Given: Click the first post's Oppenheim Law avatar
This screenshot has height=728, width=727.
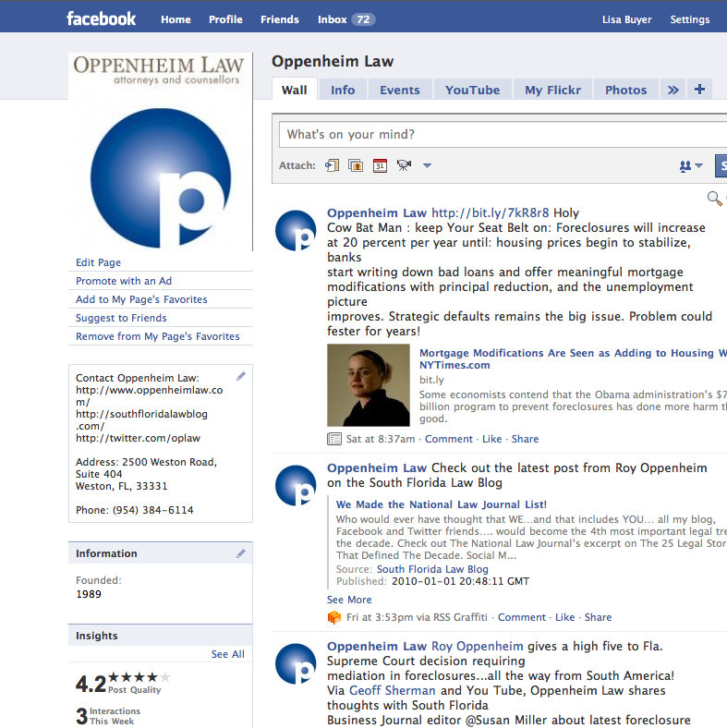Looking at the screenshot, I should [296, 231].
